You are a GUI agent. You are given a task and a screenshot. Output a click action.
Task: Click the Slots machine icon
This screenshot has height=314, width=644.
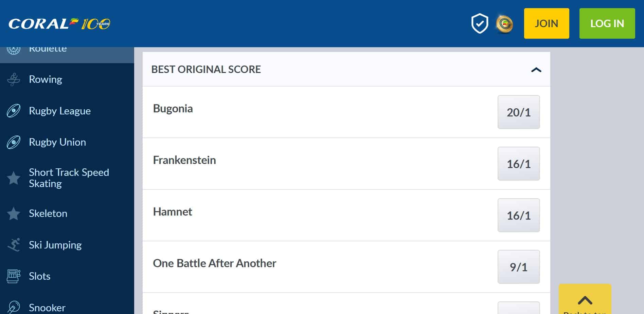pos(14,276)
